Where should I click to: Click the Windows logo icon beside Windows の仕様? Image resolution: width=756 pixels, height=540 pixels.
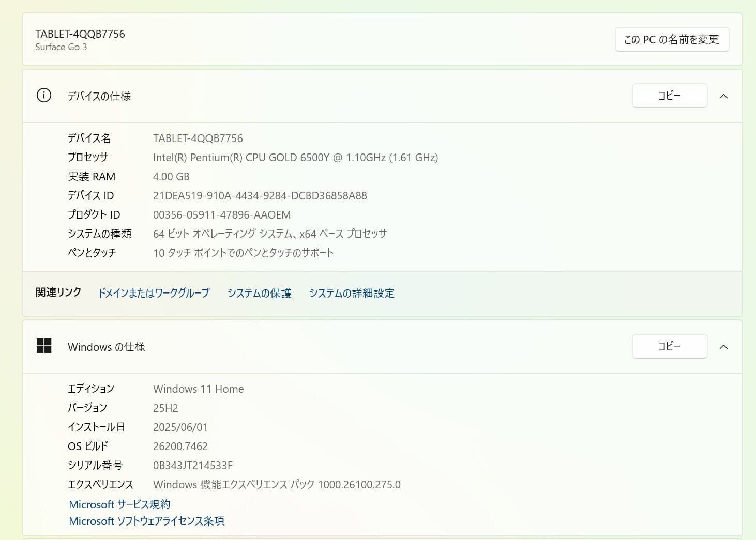pyautogui.click(x=44, y=346)
